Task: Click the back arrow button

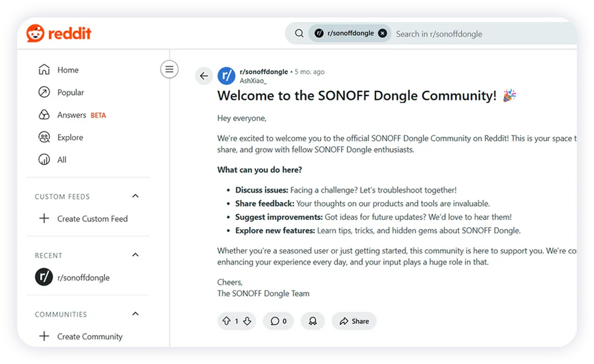Action: (x=204, y=76)
